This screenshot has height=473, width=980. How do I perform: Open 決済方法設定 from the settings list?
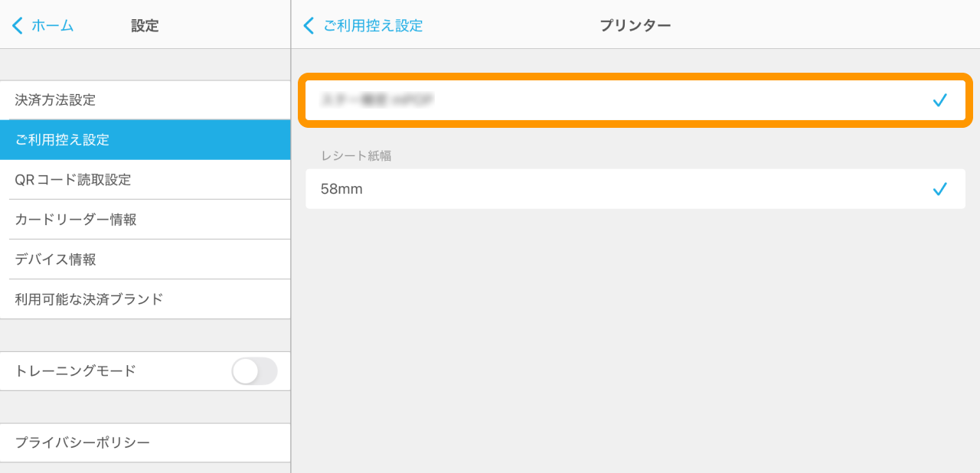tap(145, 100)
